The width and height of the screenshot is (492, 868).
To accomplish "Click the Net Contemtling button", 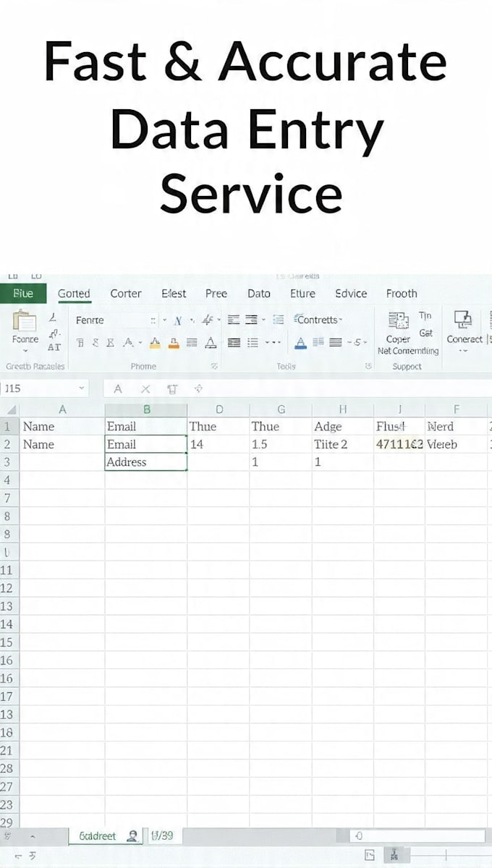I will [x=408, y=351].
